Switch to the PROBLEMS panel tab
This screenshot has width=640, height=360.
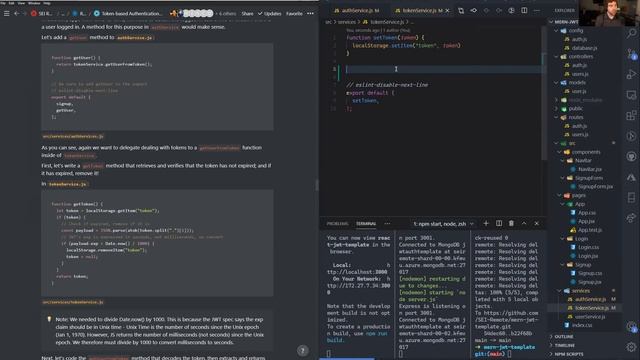tap(337, 224)
